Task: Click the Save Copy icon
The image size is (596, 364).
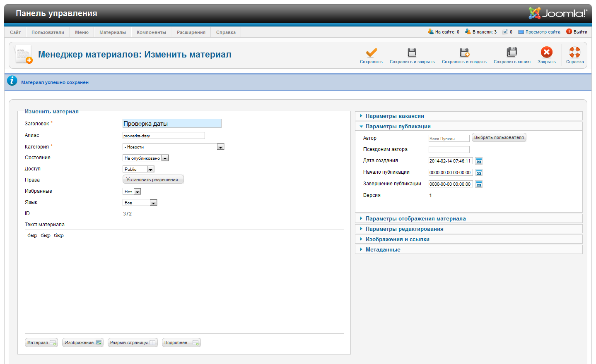Action: (512, 53)
